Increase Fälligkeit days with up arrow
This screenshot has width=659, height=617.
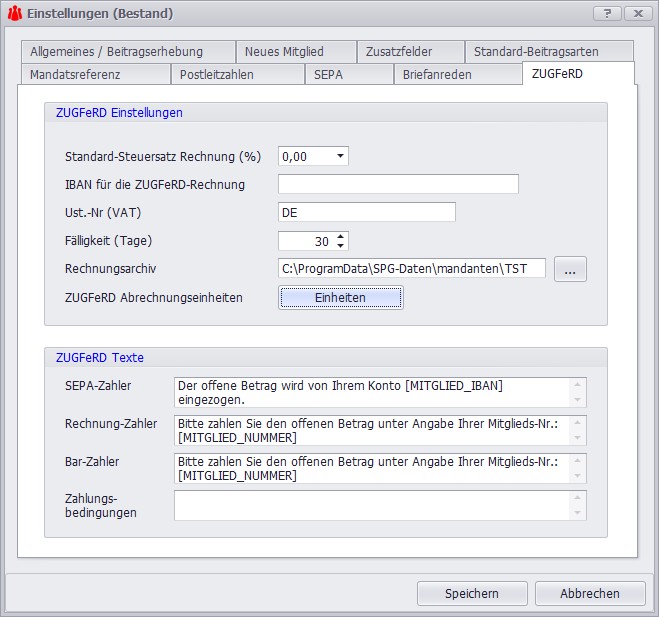pyautogui.click(x=342, y=236)
